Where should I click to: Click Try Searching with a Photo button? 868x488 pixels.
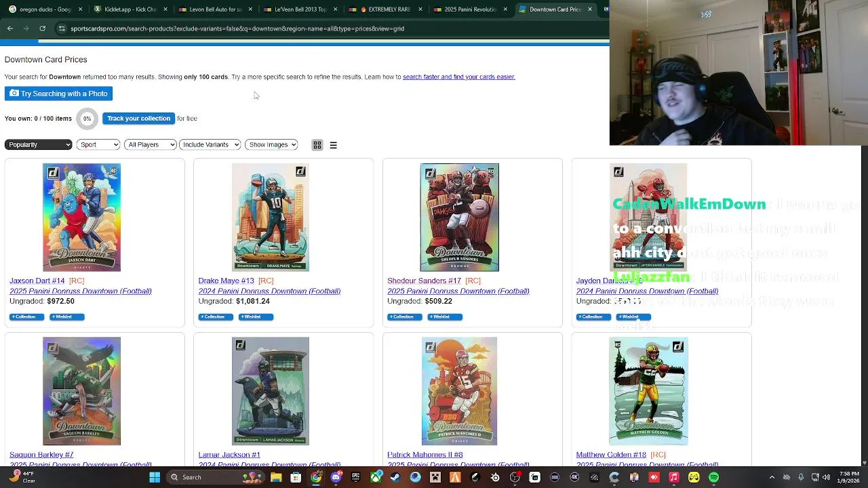(x=58, y=94)
